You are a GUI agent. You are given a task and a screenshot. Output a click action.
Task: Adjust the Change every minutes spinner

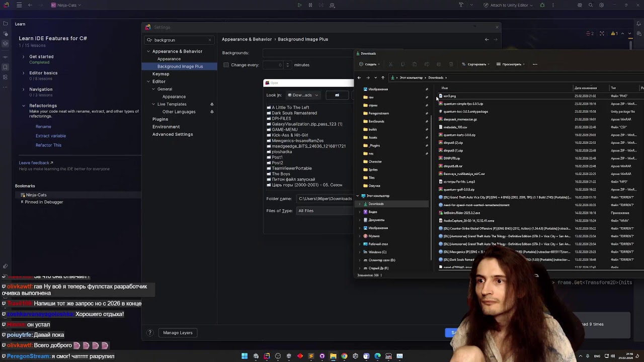pyautogui.click(x=288, y=65)
